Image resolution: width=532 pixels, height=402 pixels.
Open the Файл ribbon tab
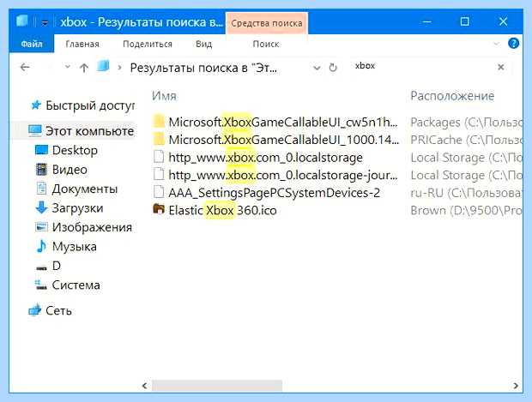coord(32,44)
